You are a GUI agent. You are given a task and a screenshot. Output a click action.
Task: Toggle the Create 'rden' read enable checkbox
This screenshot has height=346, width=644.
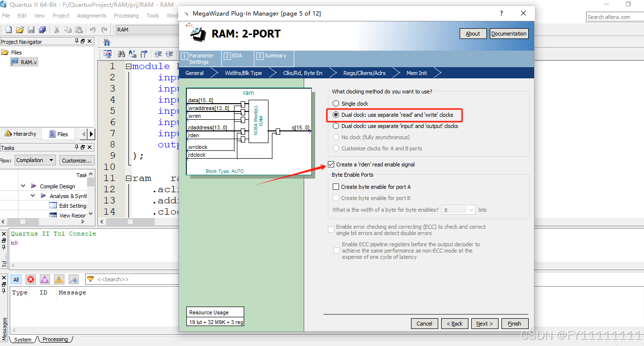coord(331,164)
